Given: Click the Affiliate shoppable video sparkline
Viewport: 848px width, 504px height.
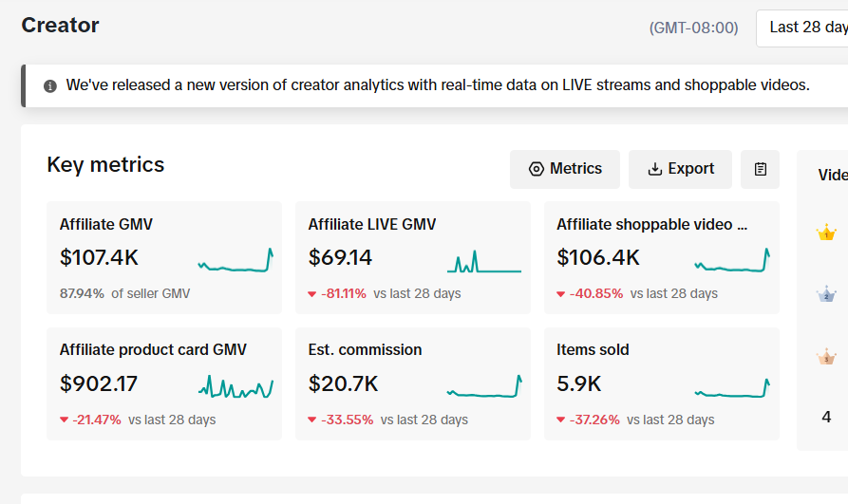Looking at the screenshot, I should [x=732, y=260].
